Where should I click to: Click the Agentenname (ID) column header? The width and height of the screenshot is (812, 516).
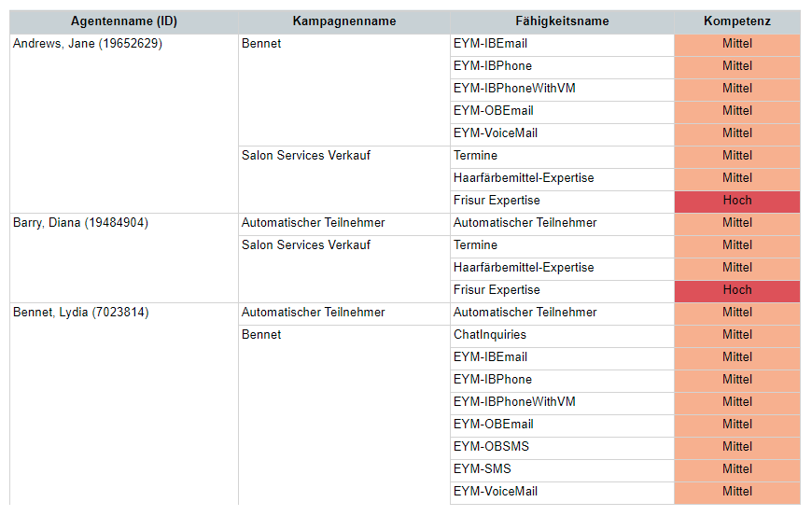click(x=124, y=21)
